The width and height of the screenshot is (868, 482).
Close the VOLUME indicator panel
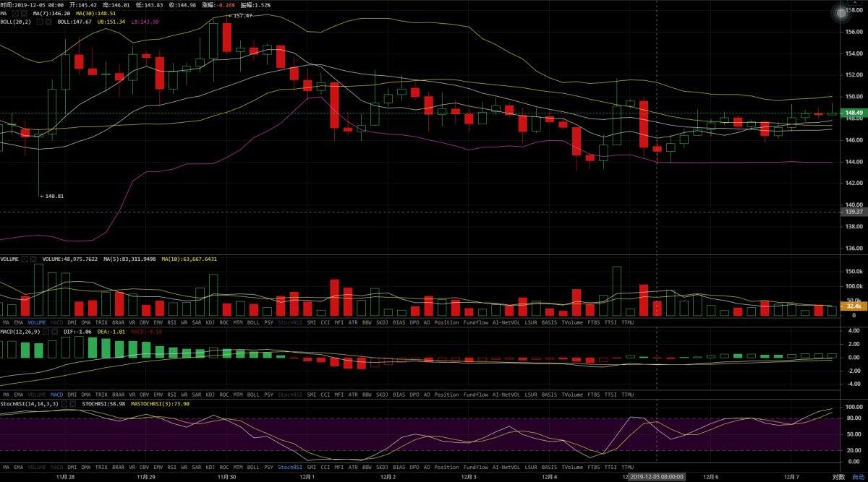click(x=33, y=259)
